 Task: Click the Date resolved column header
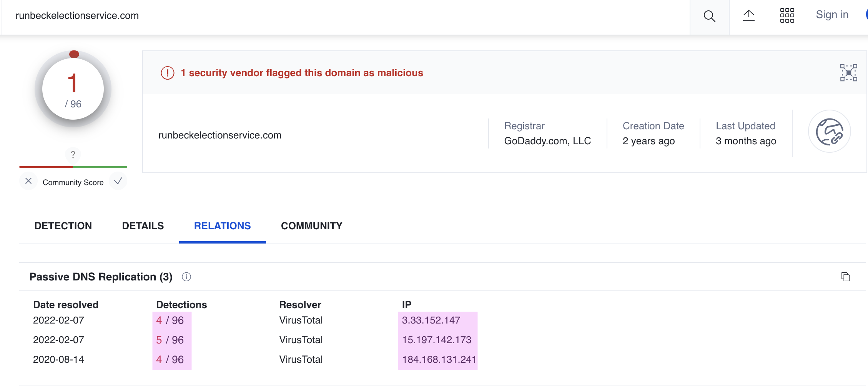click(66, 305)
